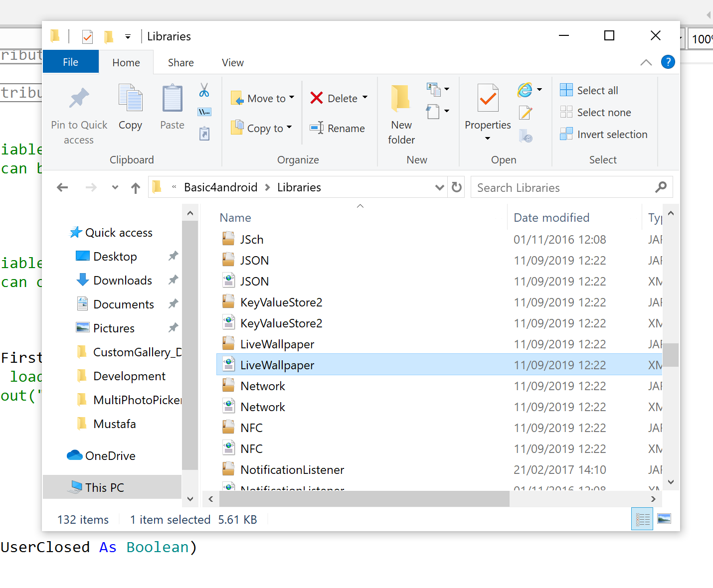This screenshot has width=713, height=588.
Task: Click the OneDrive cloud icon
Action: point(75,455)
